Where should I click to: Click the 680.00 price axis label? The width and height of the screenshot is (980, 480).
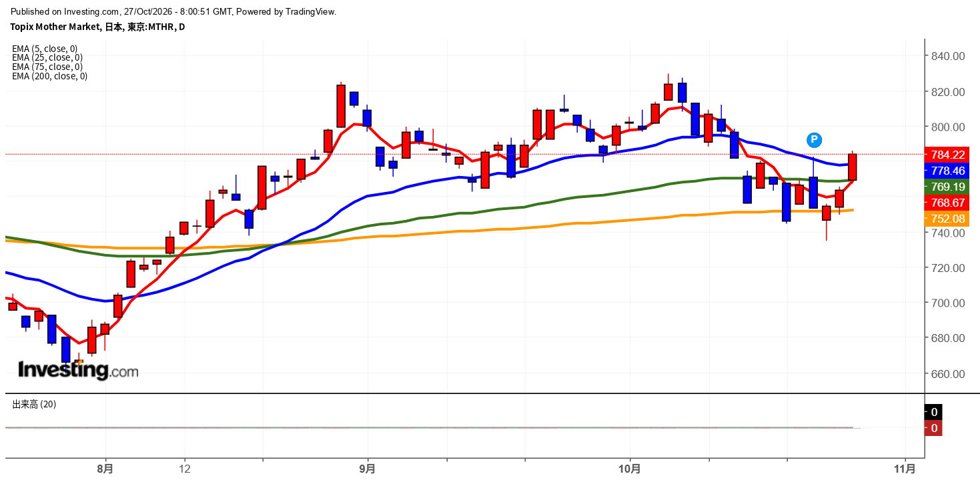click(x=949, y=339)
